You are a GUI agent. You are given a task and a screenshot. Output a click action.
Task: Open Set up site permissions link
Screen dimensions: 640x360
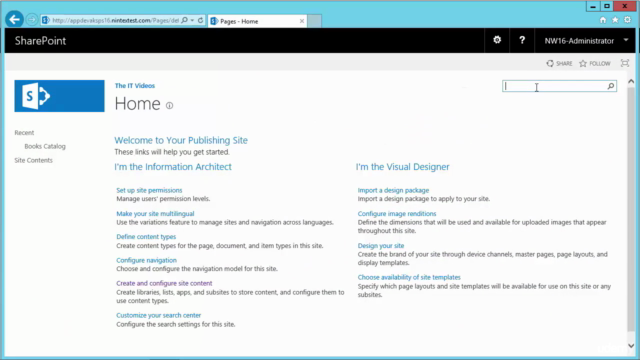tap(149, 190)
